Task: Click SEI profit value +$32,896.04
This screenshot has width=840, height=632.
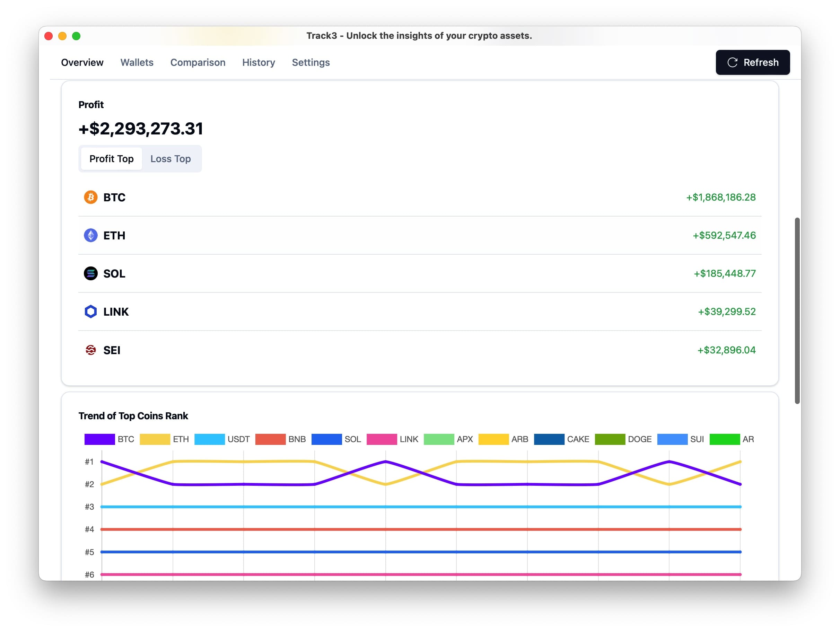Action: 726,350
